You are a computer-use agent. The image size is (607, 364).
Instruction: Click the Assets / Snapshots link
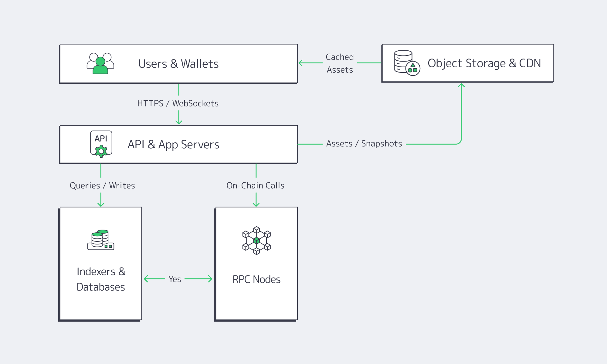coord(364,143)
